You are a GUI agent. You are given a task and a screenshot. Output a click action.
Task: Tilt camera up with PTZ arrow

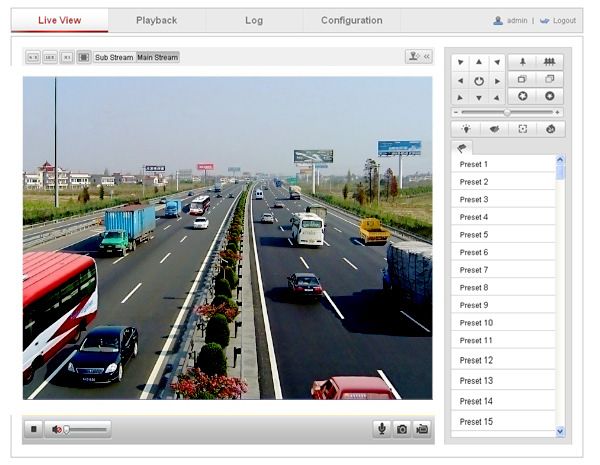(x=479, y=62)
